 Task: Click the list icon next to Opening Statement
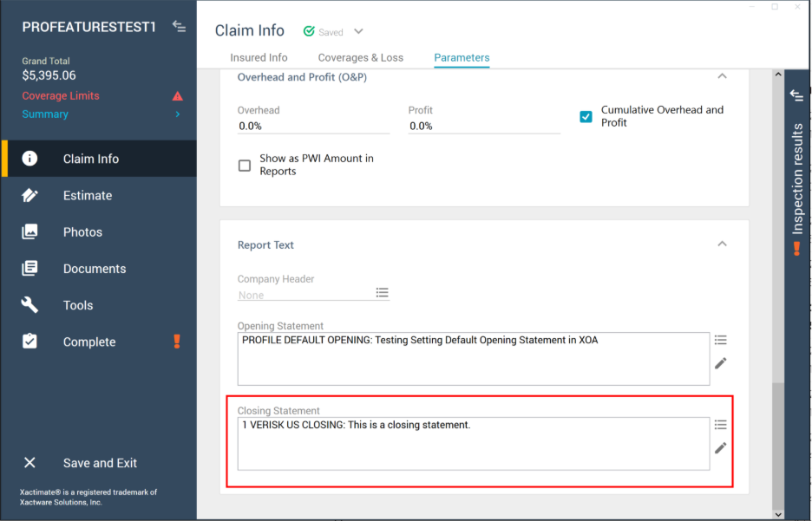coord(720,340)
